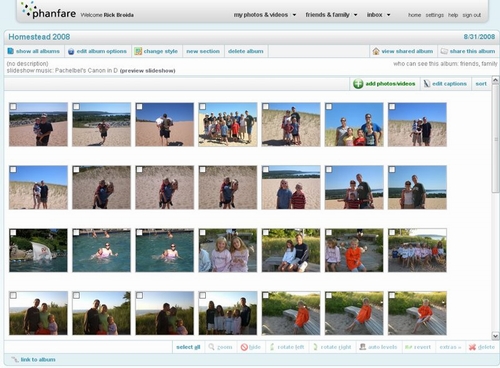Click select all
Image resolution: width=500 pixels, height=368 pixels.
pyautogui.click(x=188, y=347)
